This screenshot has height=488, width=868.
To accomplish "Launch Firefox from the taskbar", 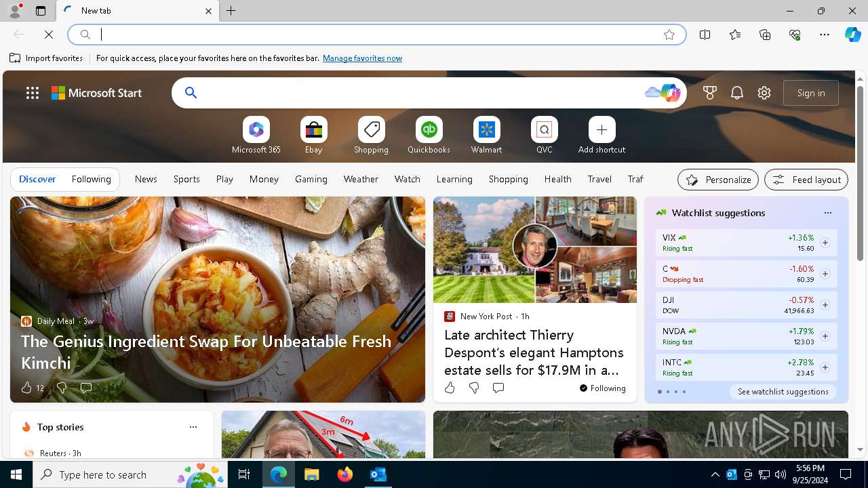I will (x=345, y=474).
